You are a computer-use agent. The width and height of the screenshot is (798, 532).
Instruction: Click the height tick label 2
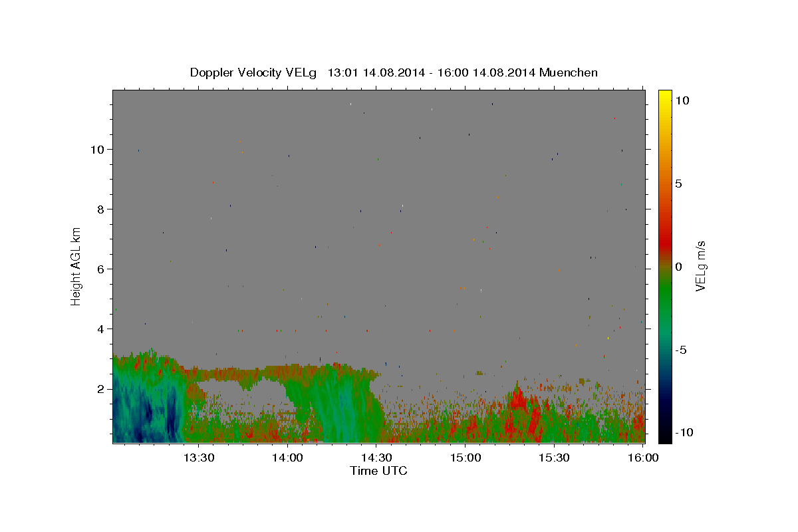(101, 389)
